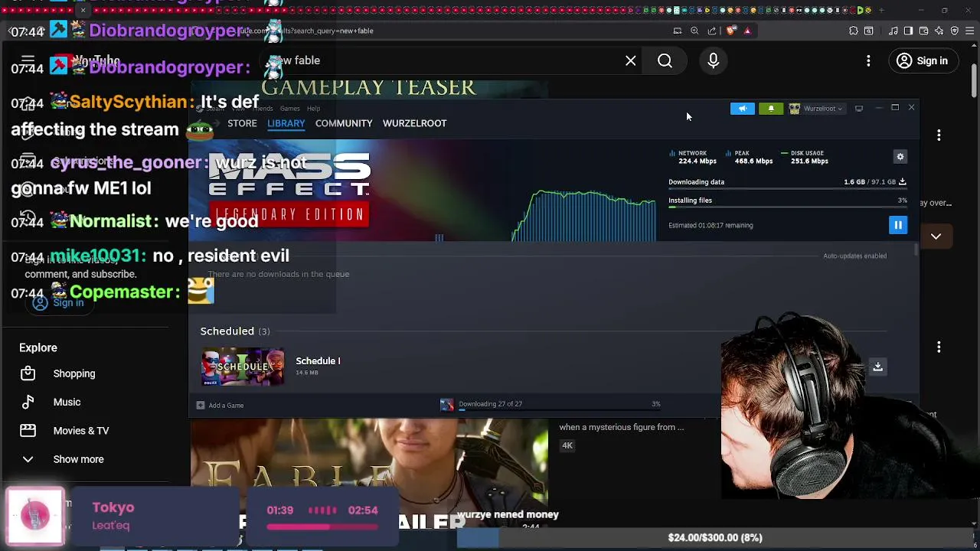Open browser music player icon

(x=893, y=31)
